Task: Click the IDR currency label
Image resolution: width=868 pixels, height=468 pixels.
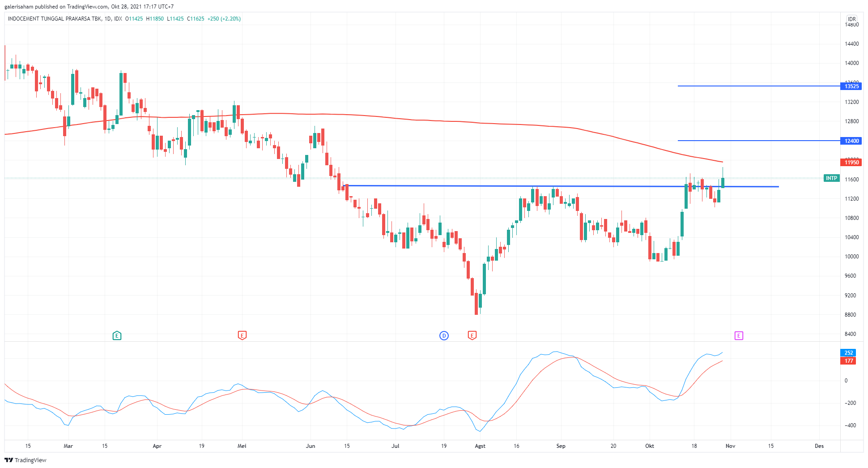Action: (852, 19)
